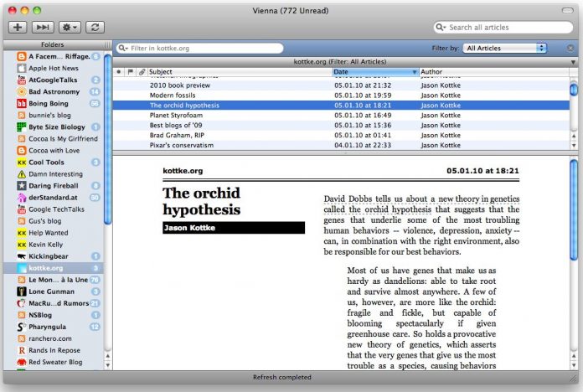Screen dimensions: 583x392
Task: Open Le Mon... à la Une feed
Action: [54, 280]
